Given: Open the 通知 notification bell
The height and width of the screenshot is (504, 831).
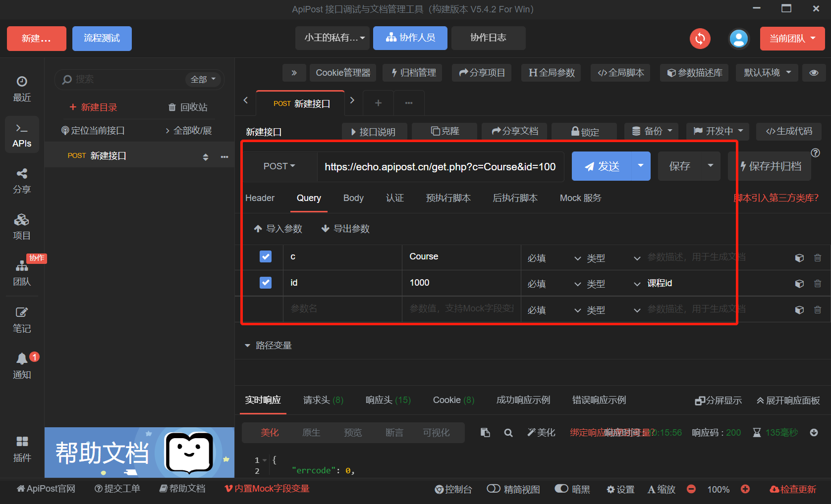Looking at the screenshot, I should (x=22, y=365).
